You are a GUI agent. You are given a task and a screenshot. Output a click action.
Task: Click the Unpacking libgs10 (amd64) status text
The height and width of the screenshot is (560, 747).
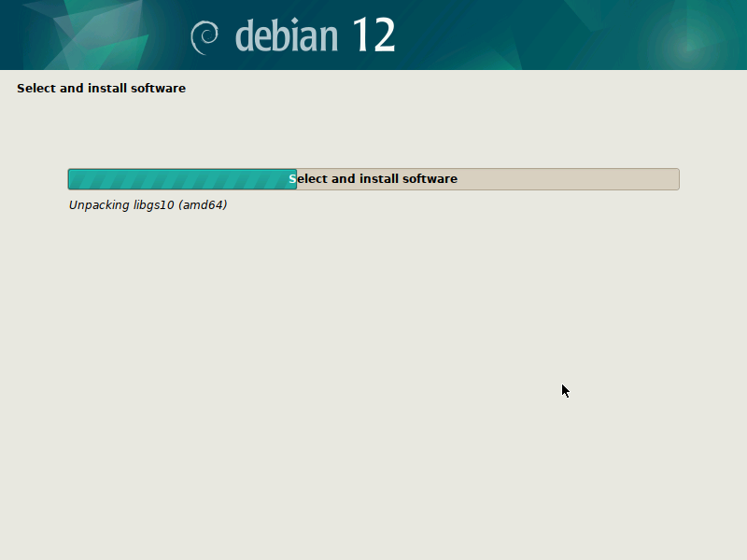[x=148, y=204]
